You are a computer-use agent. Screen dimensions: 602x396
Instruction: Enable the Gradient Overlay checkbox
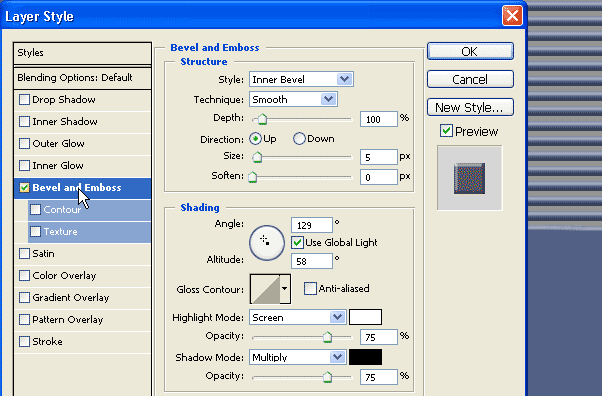click(x=24, y=297)
